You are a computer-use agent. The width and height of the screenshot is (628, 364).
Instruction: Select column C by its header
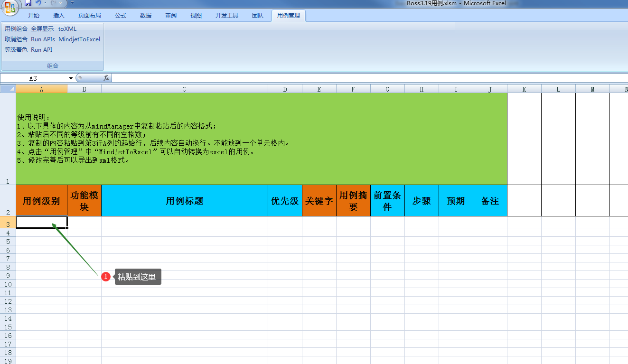(184, 89)
